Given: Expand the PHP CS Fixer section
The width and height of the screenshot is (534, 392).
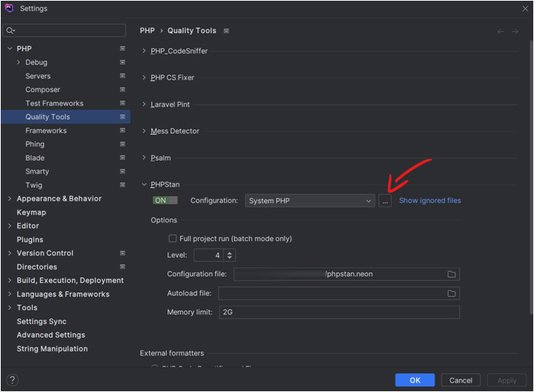Looking at the screenshot, I should [x=144, y=77].
